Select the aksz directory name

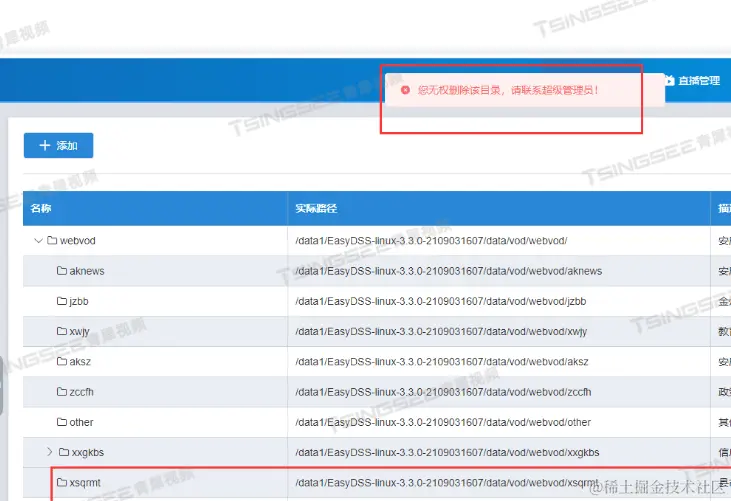[x=80, y=362]
